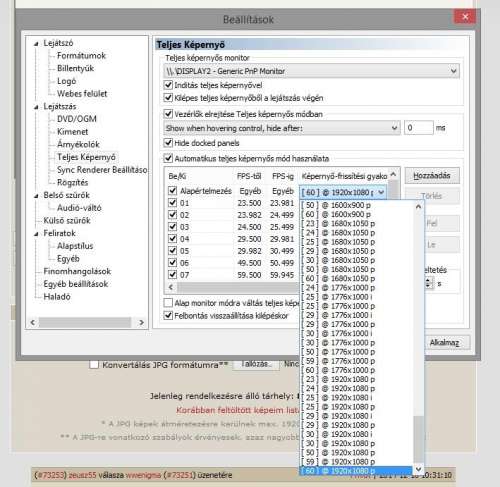Viewport: 500px width, 487px height.
Task: Select Sync Renderer Beállításo tree item
Action: 102,170
